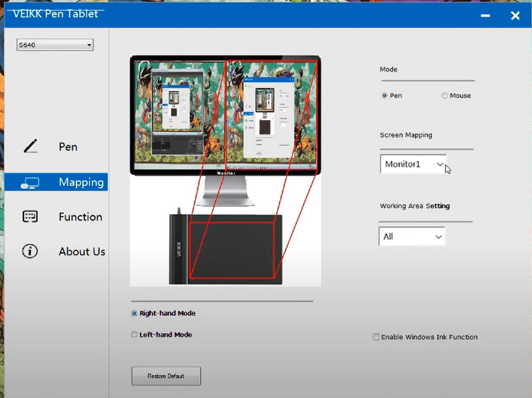The width and height of the screenshot is (532, 398).
Task: Switch to the Mapping tab
Action: pyautogui.click(x=56, y=182)
